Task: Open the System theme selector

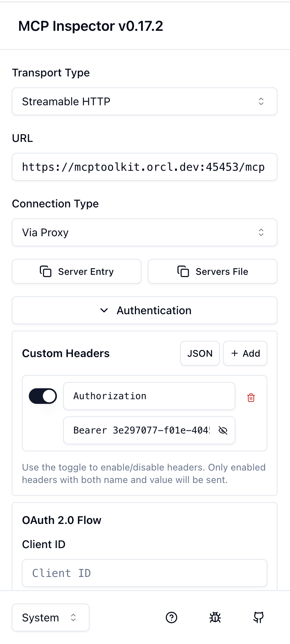Action: click(51, 617)
